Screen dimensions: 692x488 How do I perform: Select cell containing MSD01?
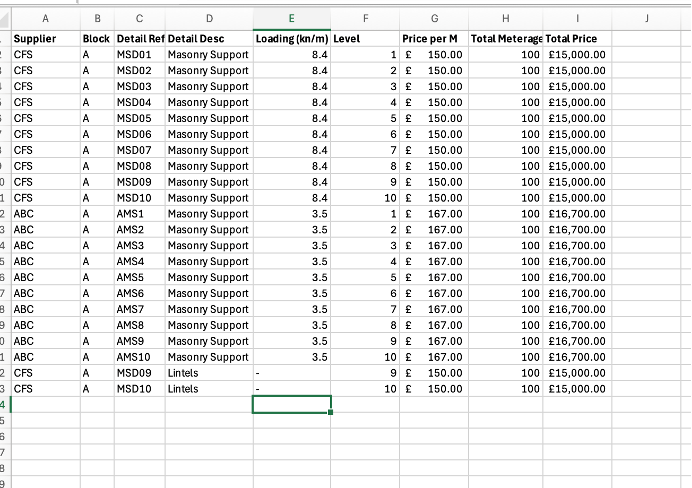[140, 55]
